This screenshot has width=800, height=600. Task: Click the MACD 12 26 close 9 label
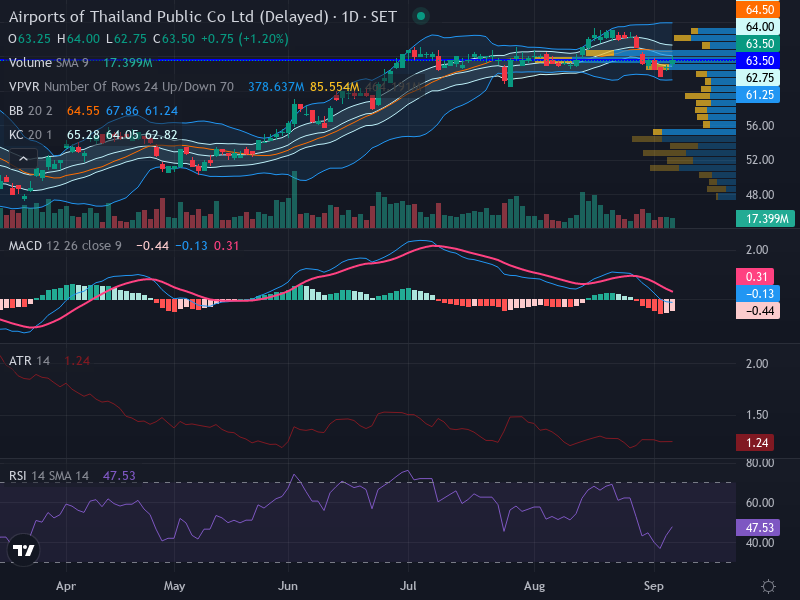pos(65,246)
